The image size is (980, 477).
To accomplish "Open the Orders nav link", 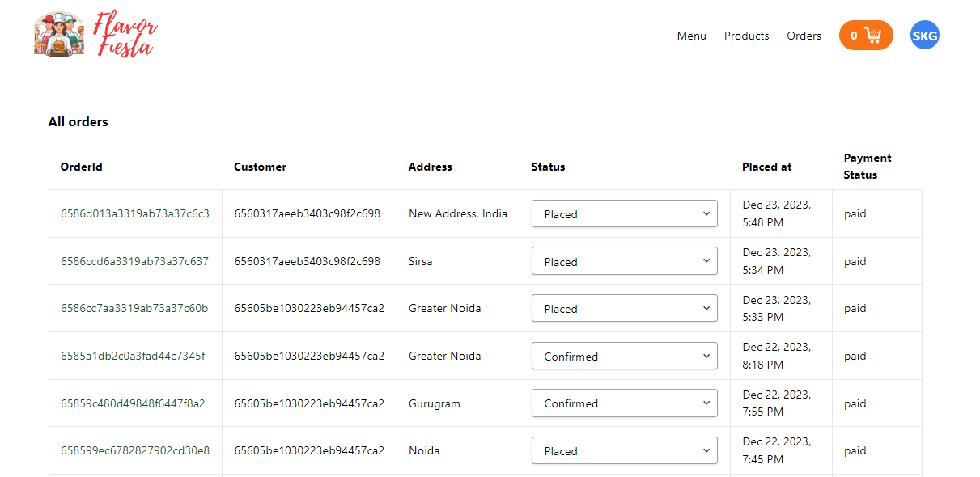I will click(x=804, y=36).
